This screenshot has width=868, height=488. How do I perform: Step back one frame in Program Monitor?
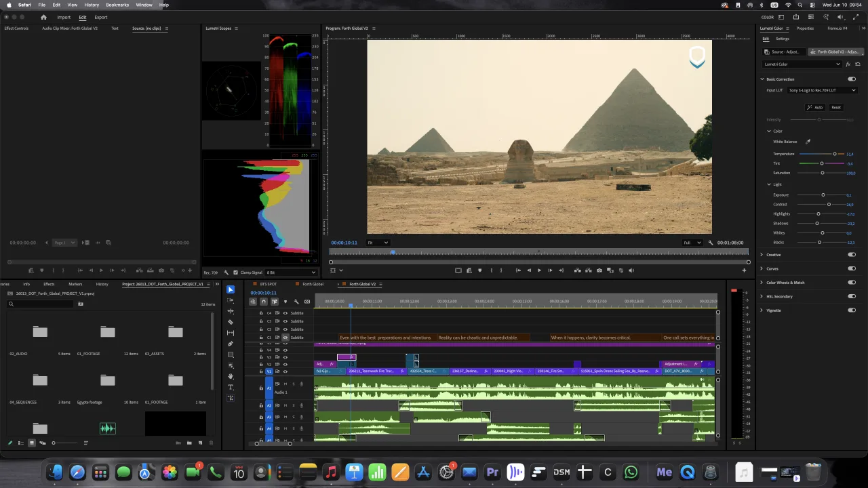[529, 270]
